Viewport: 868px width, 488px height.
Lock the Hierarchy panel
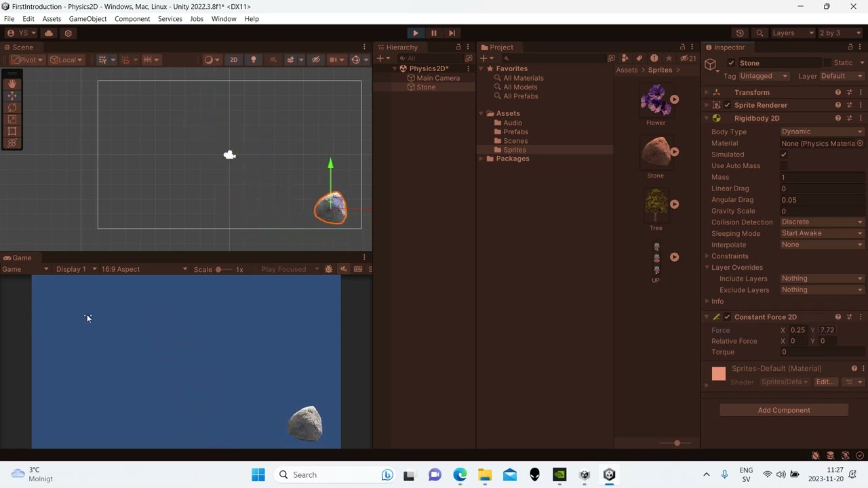click(x=458, y=47)
